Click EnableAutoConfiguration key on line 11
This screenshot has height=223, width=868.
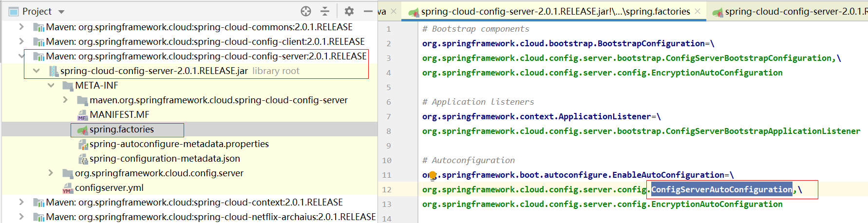pos(668,175)
